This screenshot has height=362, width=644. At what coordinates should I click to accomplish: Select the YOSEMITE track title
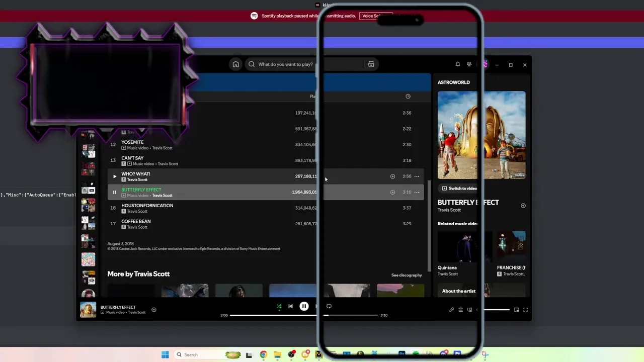132,142
